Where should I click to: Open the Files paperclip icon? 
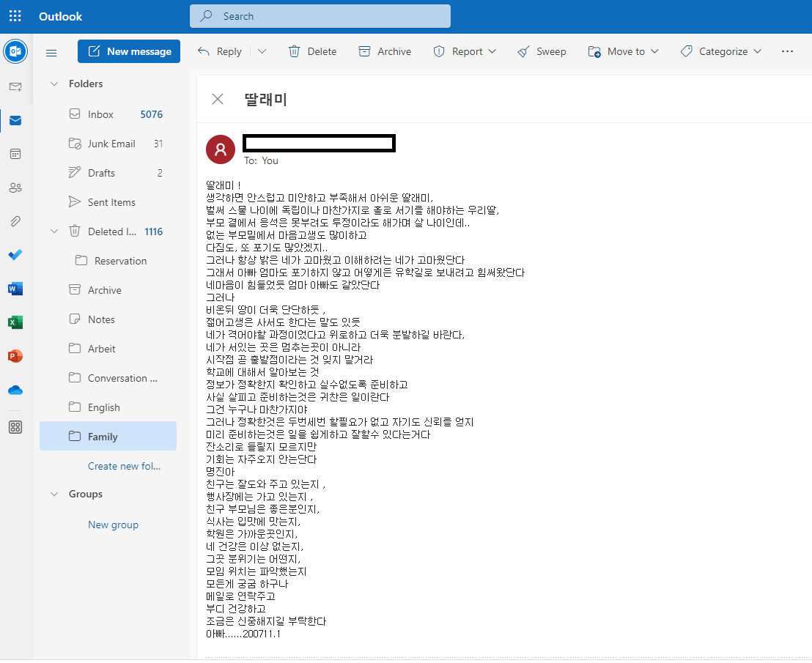15,221
